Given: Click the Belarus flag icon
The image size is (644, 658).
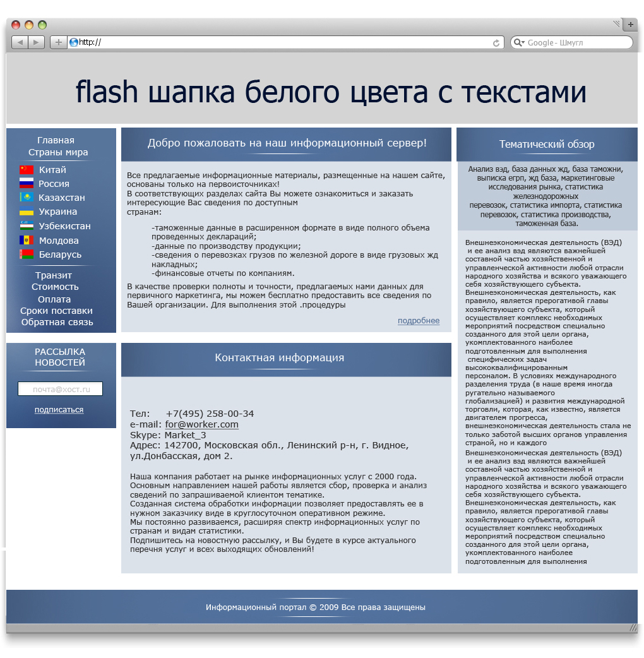Looking at the screenshot, I should (27, 254).
